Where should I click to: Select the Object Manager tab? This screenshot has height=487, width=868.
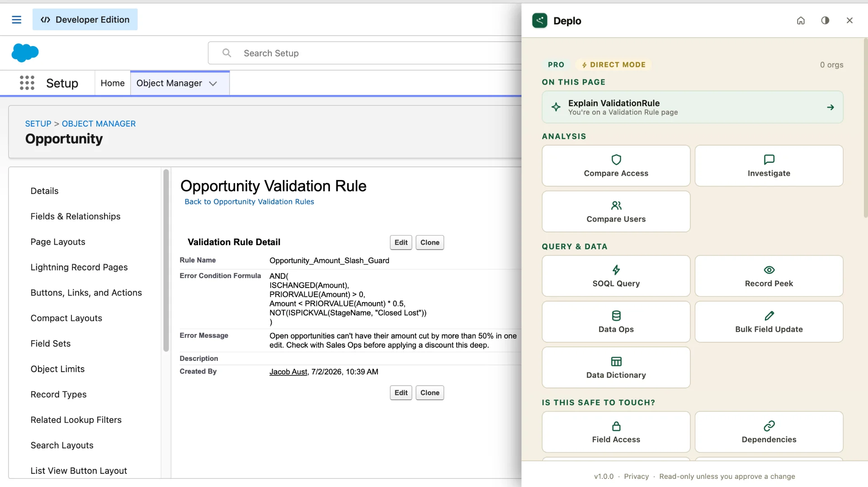click(x=180, y=83)
